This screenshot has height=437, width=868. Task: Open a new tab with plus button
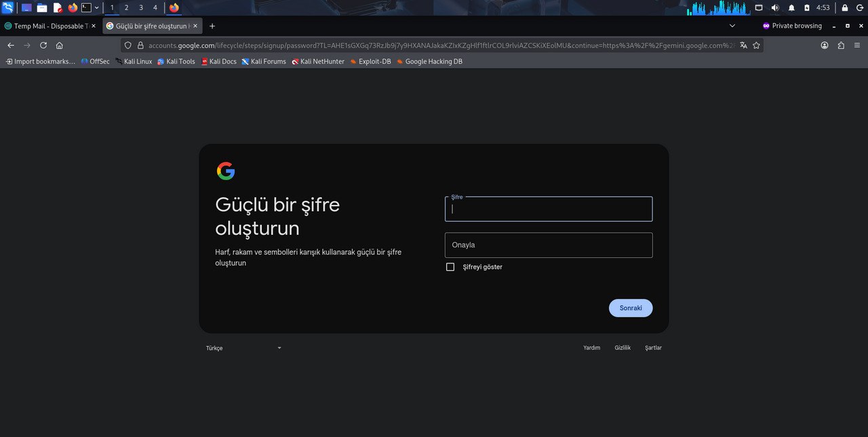[212, 26]
